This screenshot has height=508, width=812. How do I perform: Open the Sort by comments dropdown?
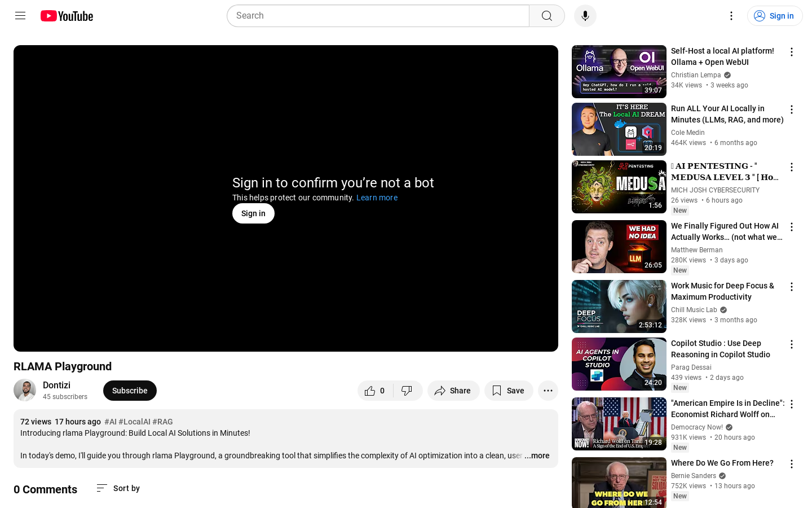point(118,488)
